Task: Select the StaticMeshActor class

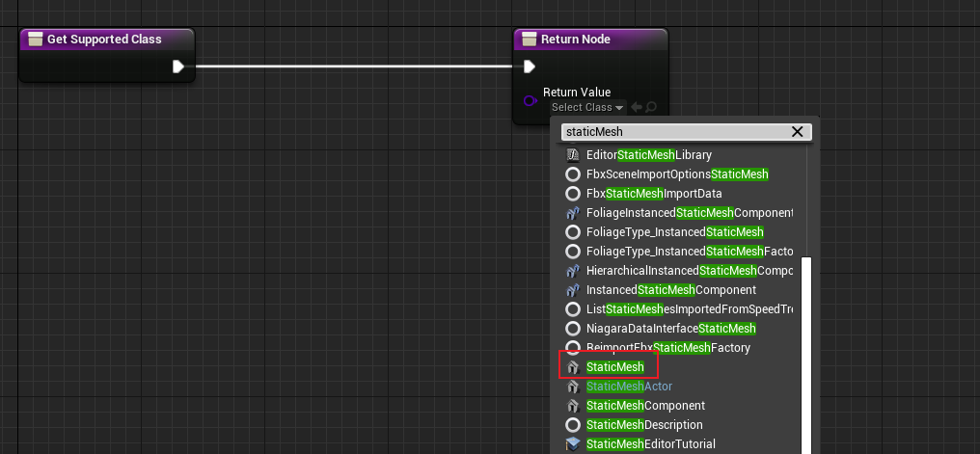Action: pos(629,387)
